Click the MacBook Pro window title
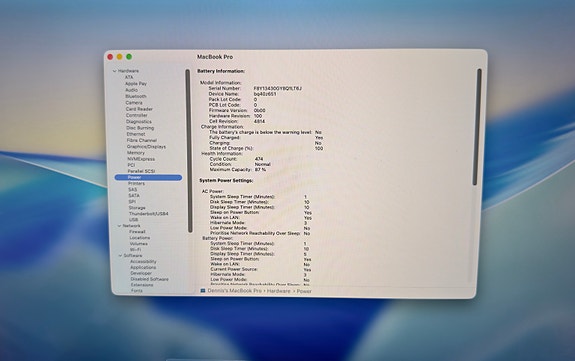Image resolution: width=575 pixels, height=361 pixels. click(215, 57)
